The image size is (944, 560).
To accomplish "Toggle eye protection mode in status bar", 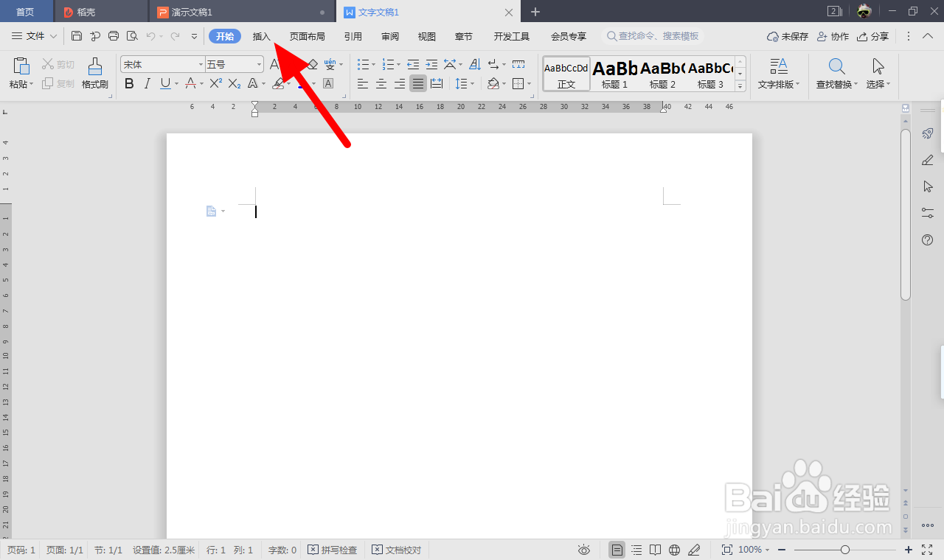I will 584,550.
